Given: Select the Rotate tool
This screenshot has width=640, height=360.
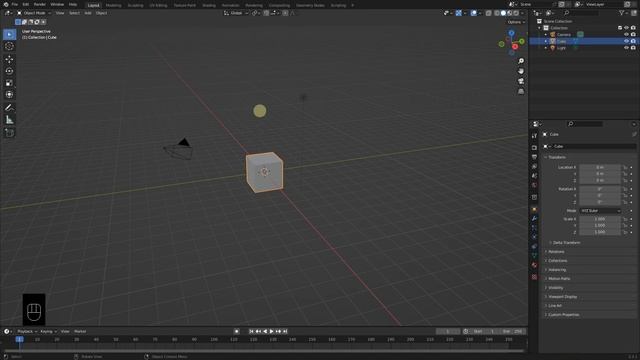Looking at the screenshot, I should (9, 71).
